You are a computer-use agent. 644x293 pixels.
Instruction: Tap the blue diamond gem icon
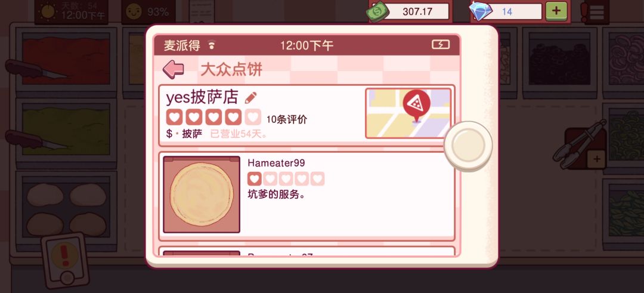click(x=480, y=11)
